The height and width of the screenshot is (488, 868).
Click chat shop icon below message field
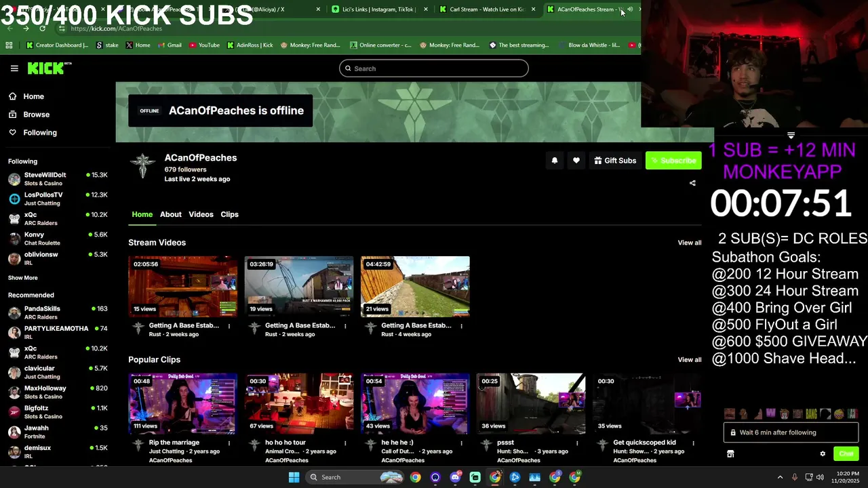click(x=730, y=454)
